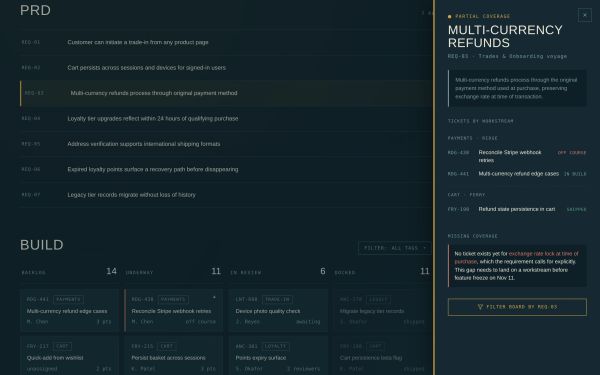Click the Backlog count 14
The image size is (600, 375).
pos(111,271)
